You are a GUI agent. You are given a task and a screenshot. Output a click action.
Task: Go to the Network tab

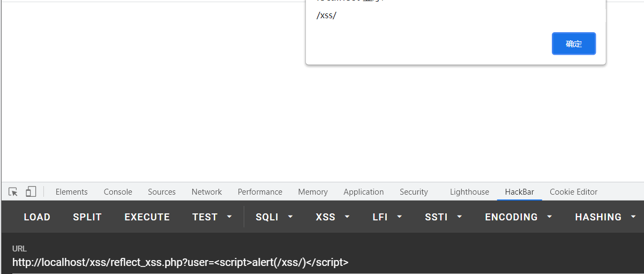tap(207, 191)
